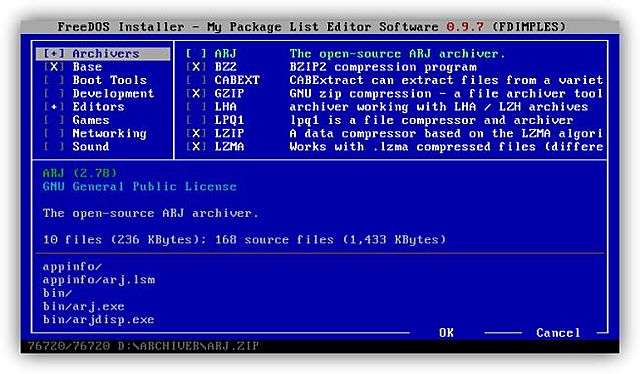640x374 pixels.
Task: Uncheck the BZ2 package box
Action: [x=196, y=67]
